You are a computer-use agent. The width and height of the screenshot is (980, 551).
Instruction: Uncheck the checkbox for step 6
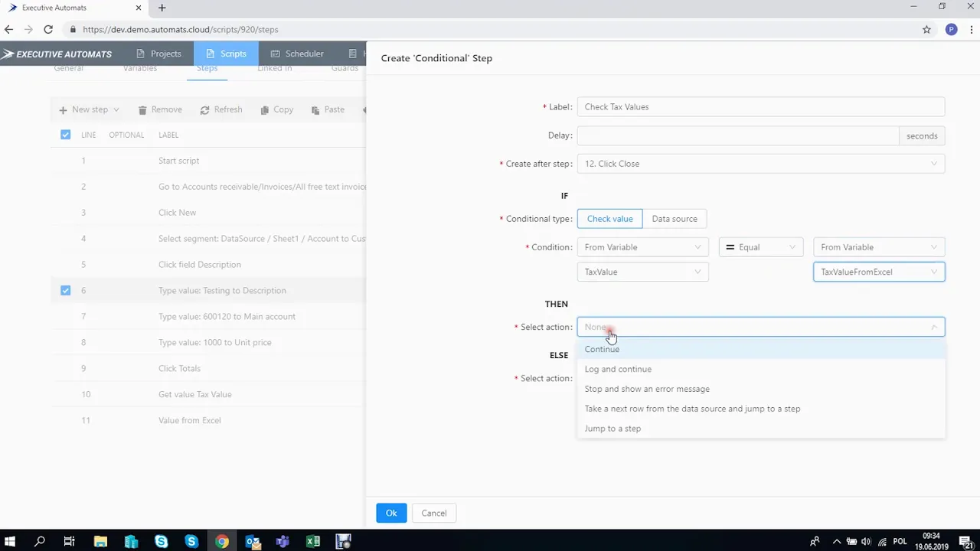coord(65,290)
